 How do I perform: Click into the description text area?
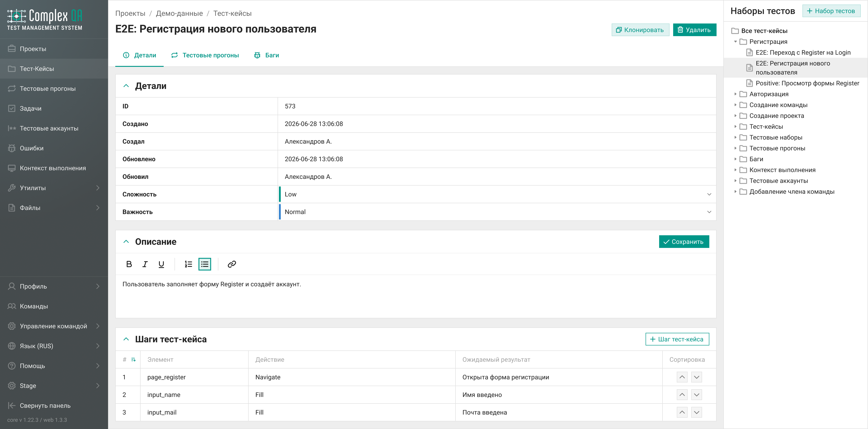[416, 296]
